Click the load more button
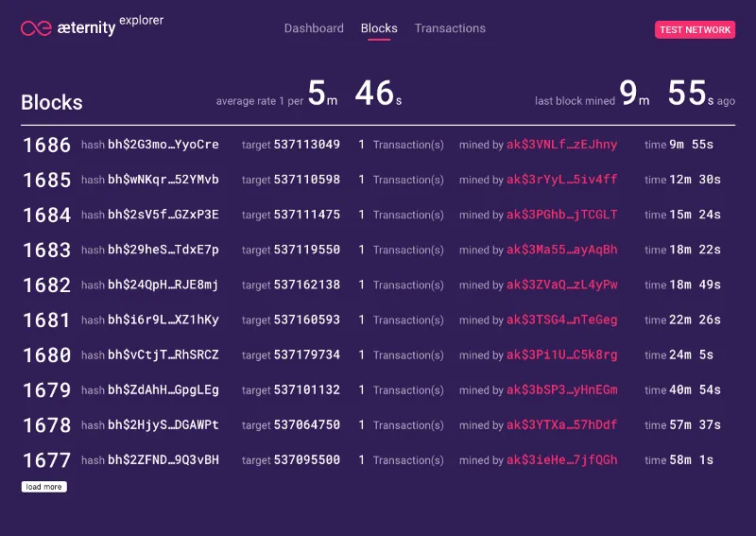This screenshot has height=536, width=756. tap(43, 487)
